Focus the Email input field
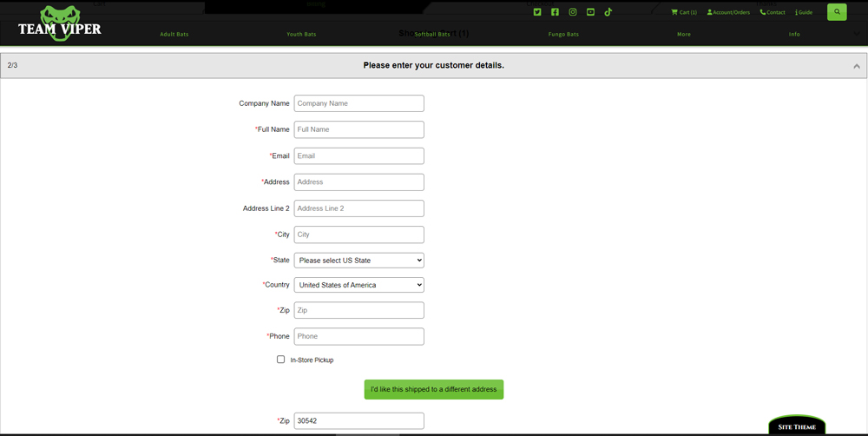Image resolution: width=868 pixels, height=436 pixels. click(x=358, y=156)
